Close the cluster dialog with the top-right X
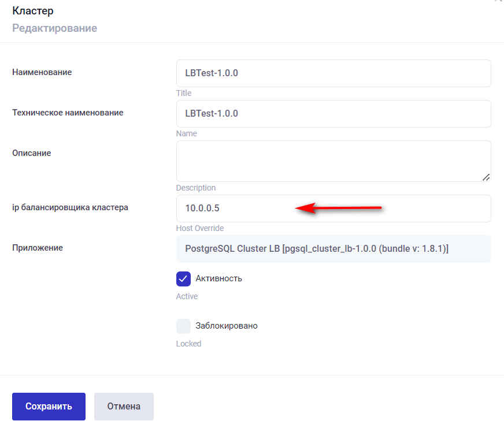The image size is (504, 432). click(497, 2)
